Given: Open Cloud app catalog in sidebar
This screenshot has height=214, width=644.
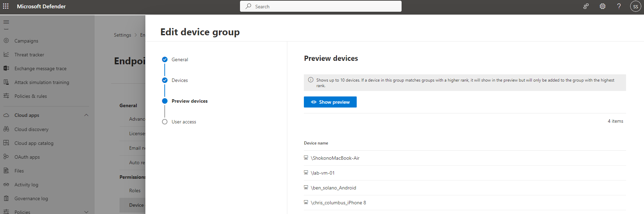Looking at the screenshot, I should 34,143.
